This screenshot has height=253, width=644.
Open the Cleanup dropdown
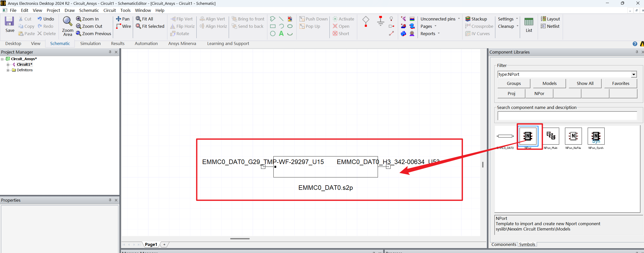(x=508, y=26)
